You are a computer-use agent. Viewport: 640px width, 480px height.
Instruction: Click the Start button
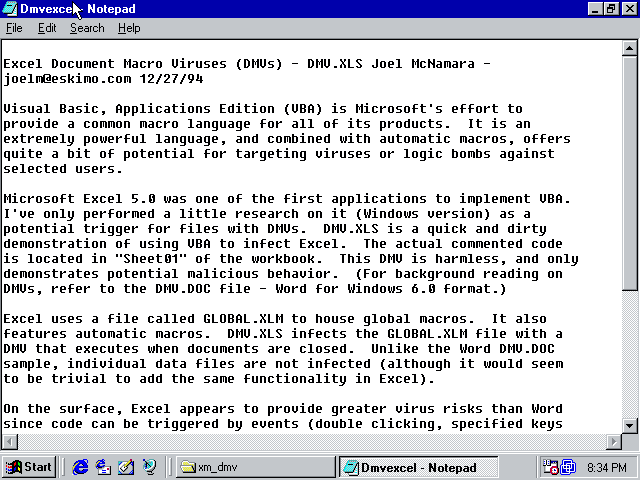(x=29, y=467)
